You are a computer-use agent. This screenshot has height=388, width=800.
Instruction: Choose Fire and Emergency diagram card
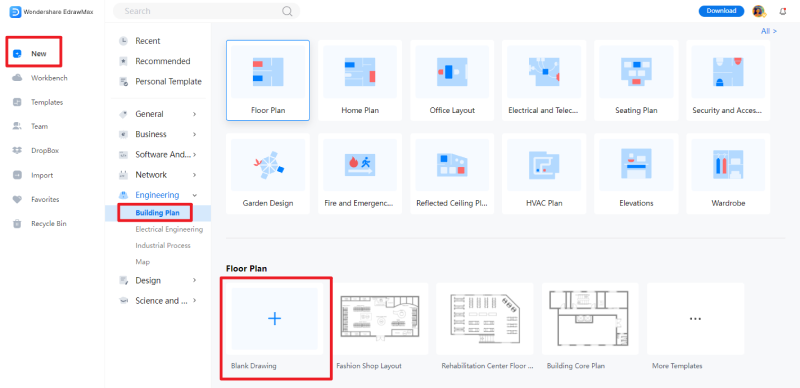click(x=360, y=174)
